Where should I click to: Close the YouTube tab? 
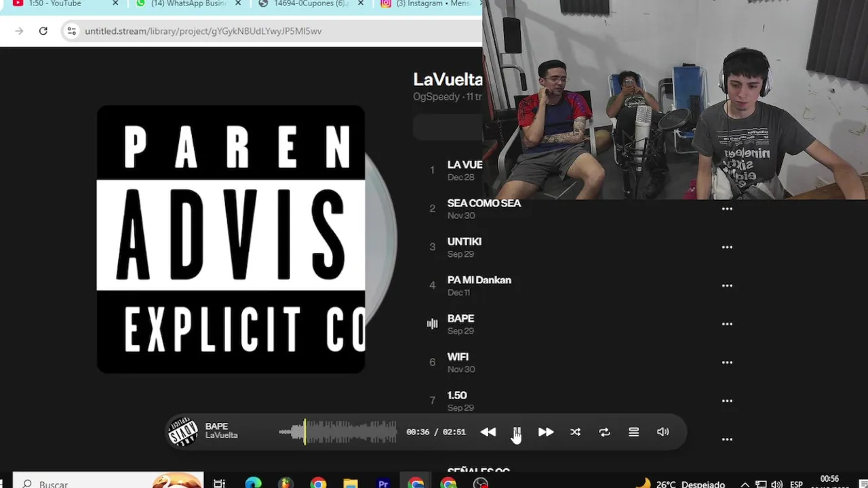click(x=115, y=3)
